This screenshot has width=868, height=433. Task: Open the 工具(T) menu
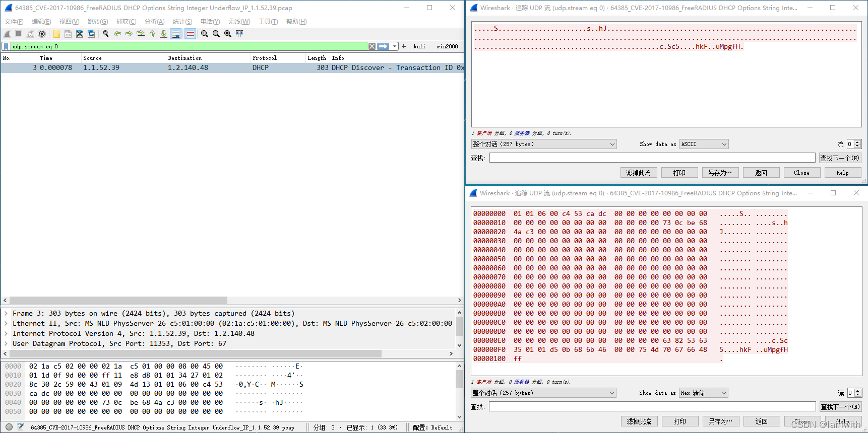pos(268,22)
